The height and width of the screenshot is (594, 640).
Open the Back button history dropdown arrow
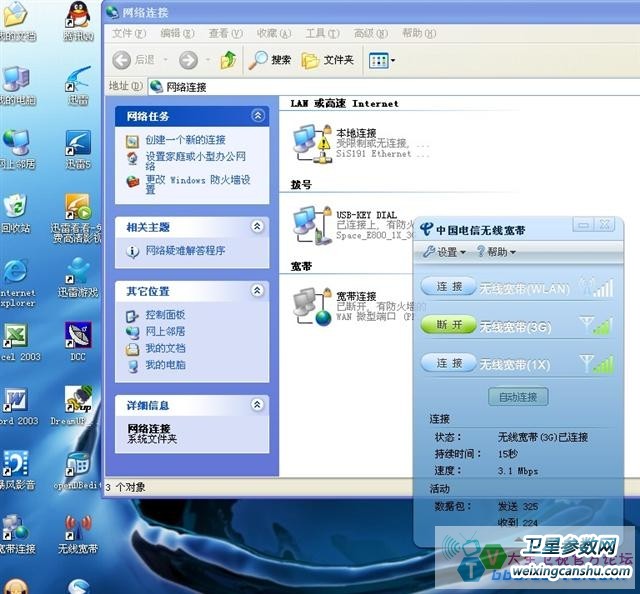tap(166, 60)
